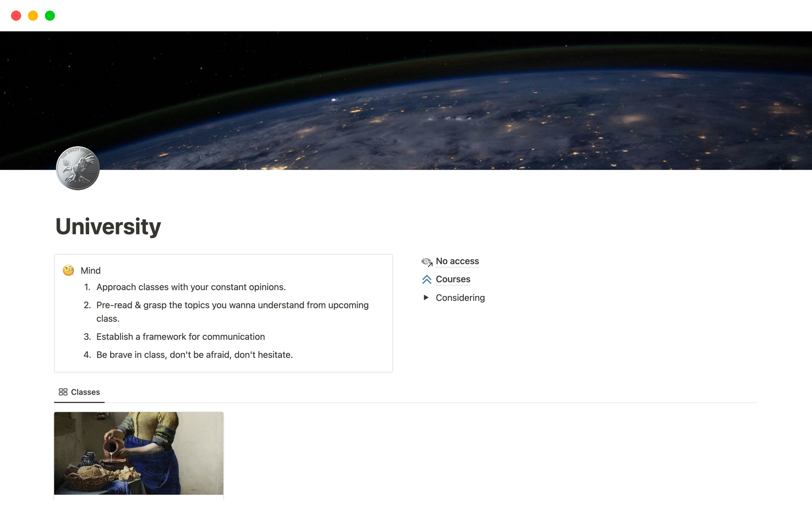Click the University title text field
812x508 pixels.
(x=108, y=226)
